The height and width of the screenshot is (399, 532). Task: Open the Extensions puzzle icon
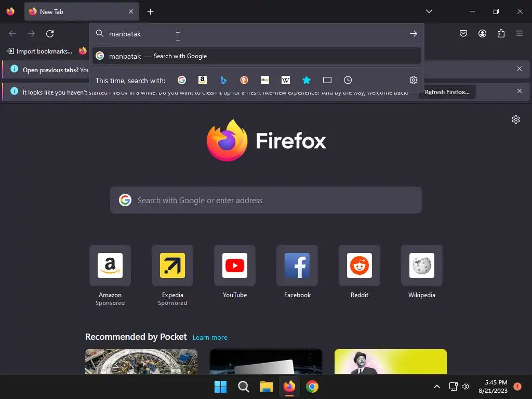point(501,33)
